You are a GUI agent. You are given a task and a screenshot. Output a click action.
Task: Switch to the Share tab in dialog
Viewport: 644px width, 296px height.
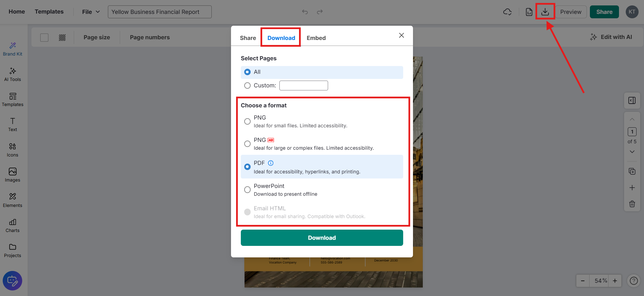248,38
